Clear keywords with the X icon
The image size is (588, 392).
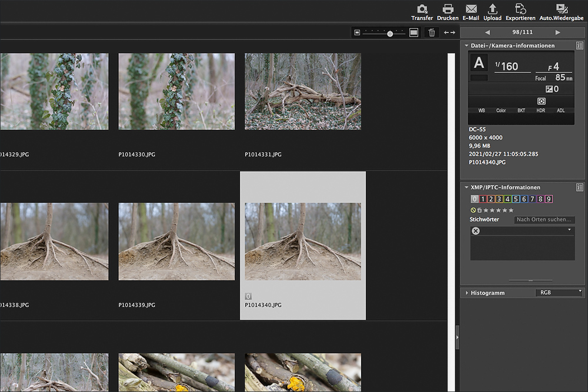476,231
